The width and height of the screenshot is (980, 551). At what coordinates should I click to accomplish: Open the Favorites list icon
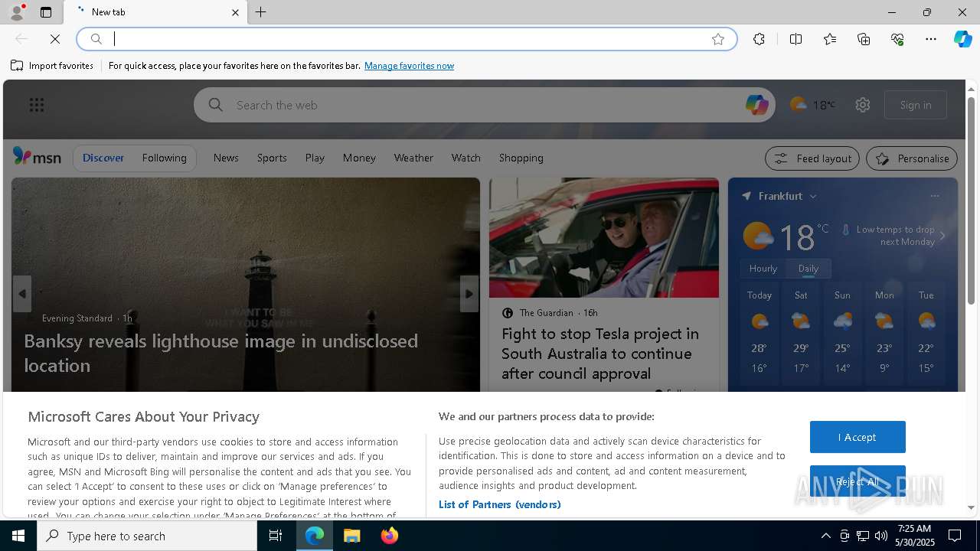tap(830, 39)
